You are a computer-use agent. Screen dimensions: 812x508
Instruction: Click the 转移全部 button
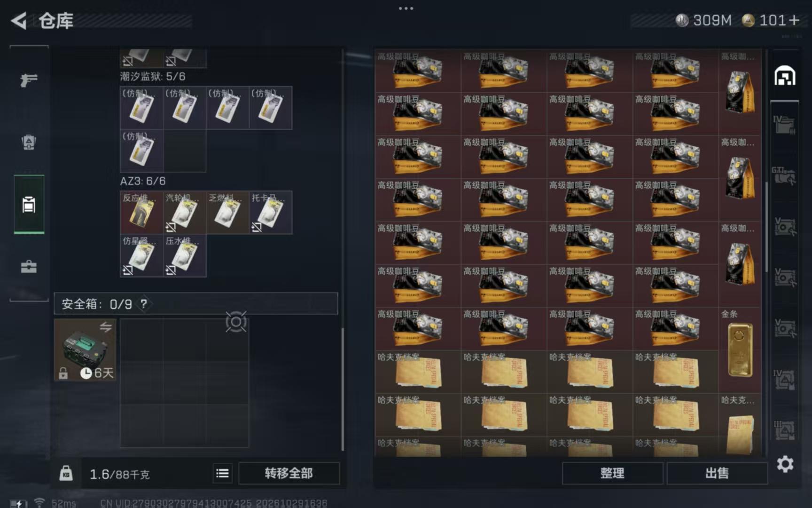[x=289, y=473]
